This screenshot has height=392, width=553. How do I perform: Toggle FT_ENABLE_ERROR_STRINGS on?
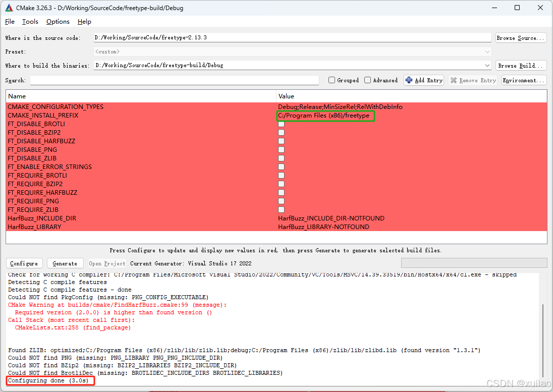click(x=281, y=166)
